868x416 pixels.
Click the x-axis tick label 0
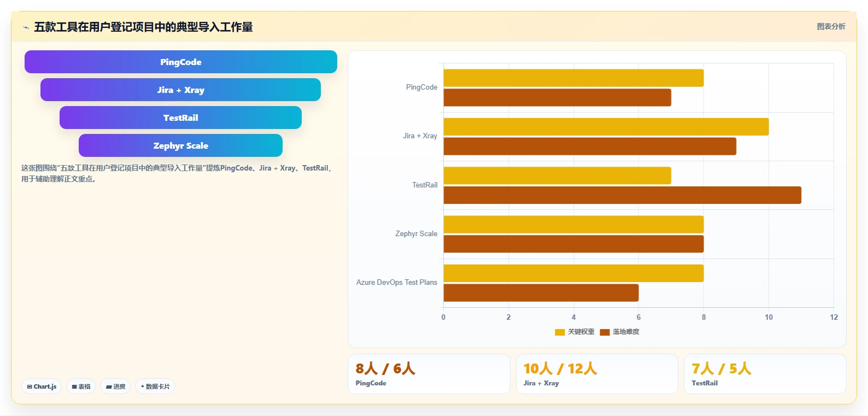(x=443, y=317)
